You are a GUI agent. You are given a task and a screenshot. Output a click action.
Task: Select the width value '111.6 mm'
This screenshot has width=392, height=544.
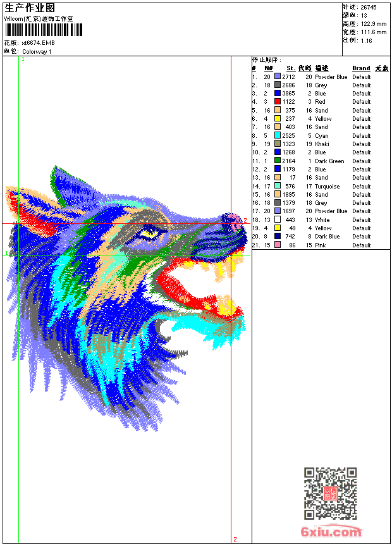click(374, 32)
